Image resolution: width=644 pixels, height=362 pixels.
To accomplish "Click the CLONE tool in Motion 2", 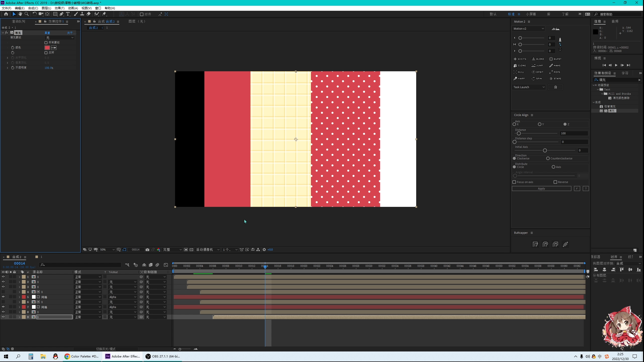I will click(x=520, y=66).
